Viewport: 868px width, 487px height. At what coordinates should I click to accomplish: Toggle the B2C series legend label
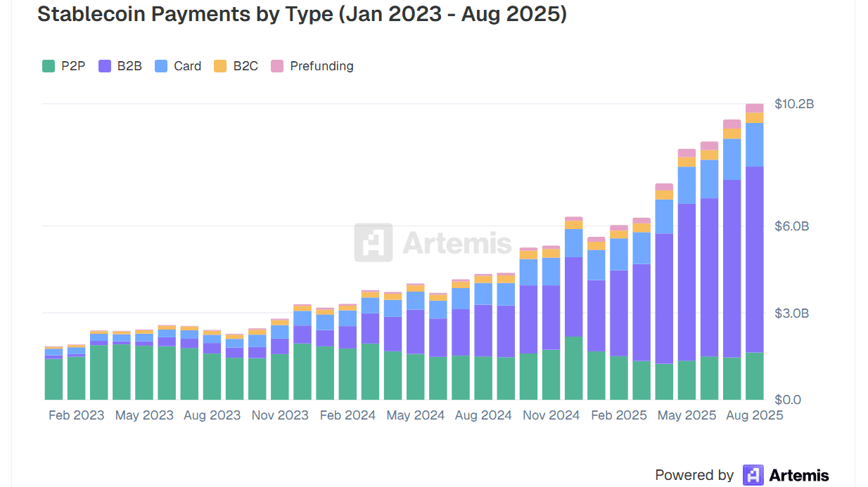(x=245, y=66)
